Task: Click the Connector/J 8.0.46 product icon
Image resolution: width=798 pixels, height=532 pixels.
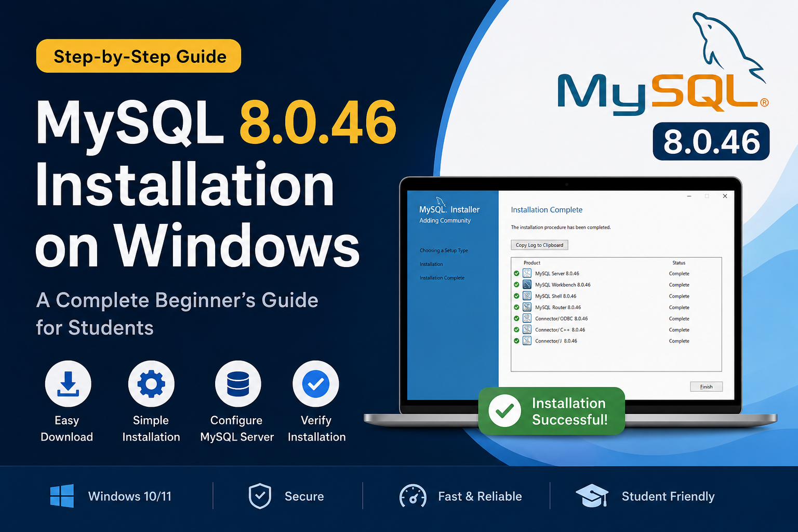Action: click(x=527, y=341)
